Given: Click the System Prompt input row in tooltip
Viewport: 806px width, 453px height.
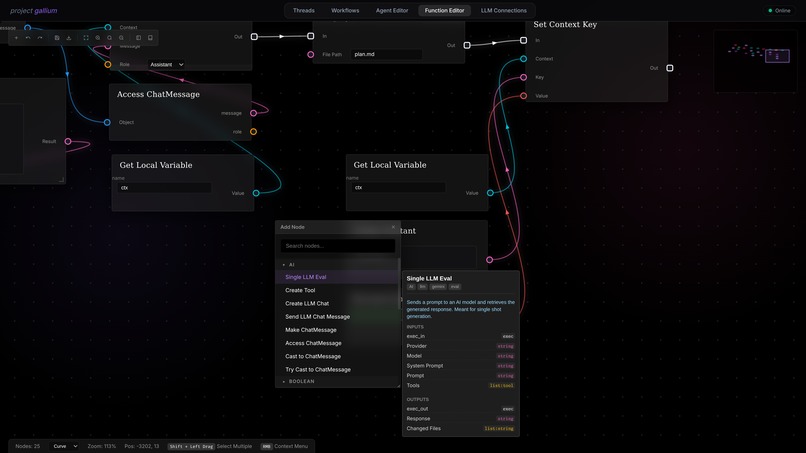Looking at the screenshot, I should (x=460, y=366).
